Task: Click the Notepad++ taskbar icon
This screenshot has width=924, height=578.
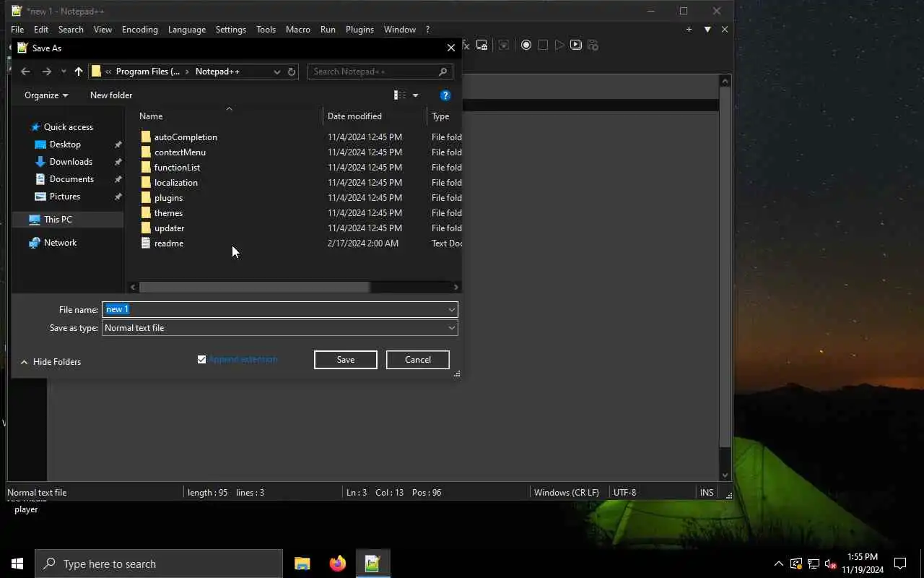Action: pyautogui.click(x=372, y=564)
